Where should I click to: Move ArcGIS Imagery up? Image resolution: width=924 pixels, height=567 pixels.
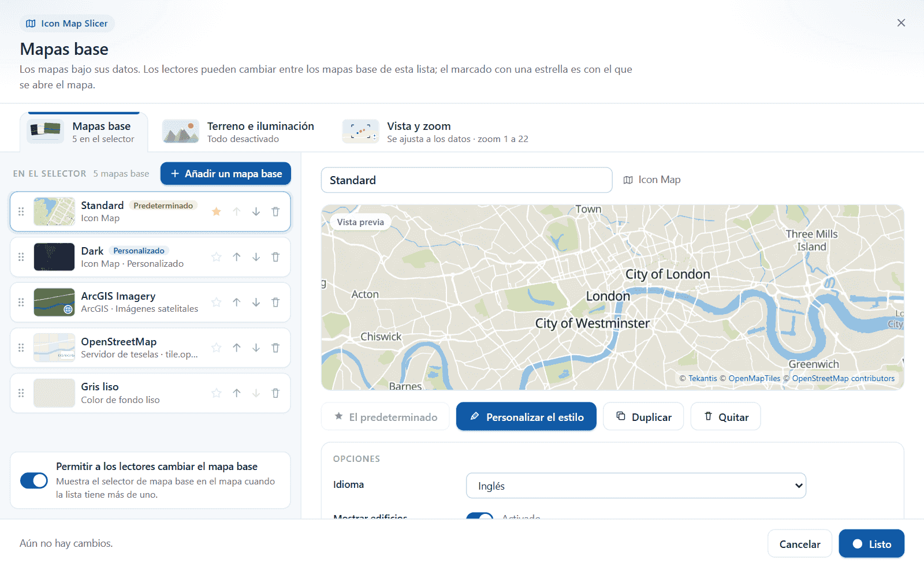click(236, 302)
